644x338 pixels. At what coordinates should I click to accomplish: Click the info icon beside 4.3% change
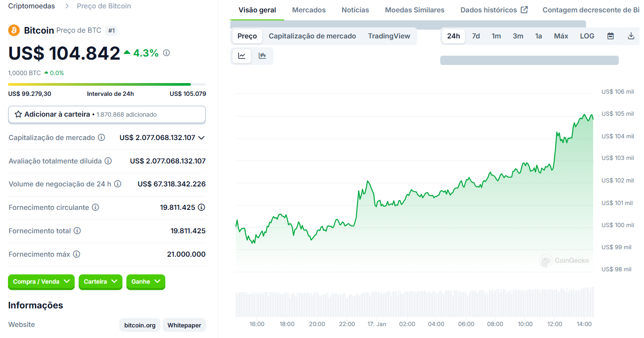[166, 53]
